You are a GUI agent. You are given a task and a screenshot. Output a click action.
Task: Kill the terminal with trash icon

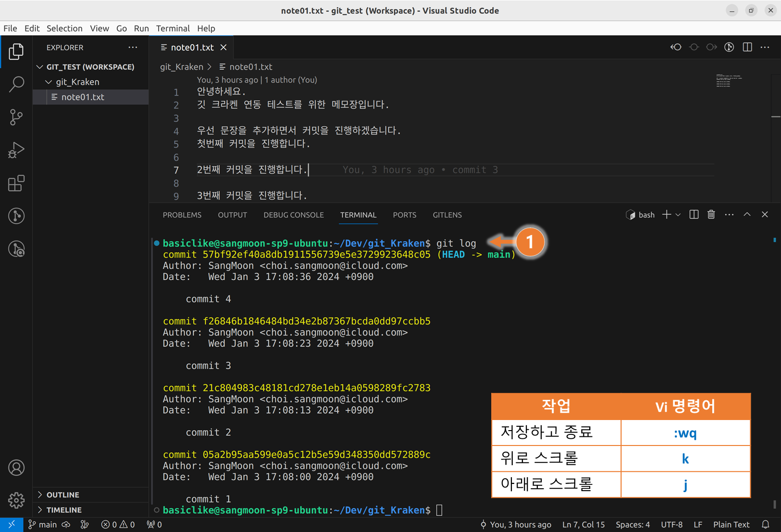(x=711, y=215)
